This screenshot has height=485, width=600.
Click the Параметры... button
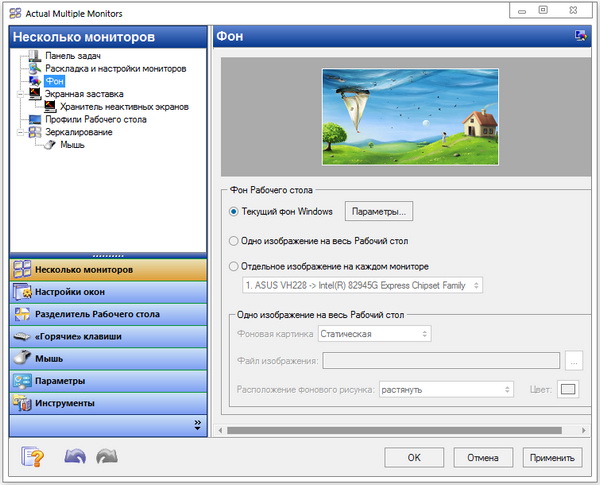point(379,211)
